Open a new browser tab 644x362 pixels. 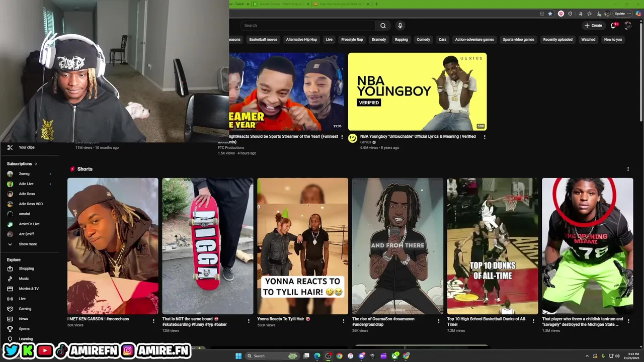(376, 4)
